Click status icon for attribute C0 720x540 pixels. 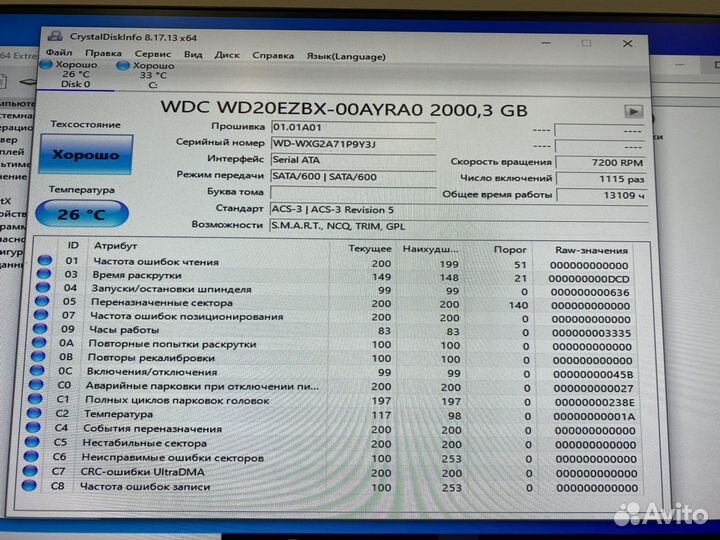click(x=36, y=384)
